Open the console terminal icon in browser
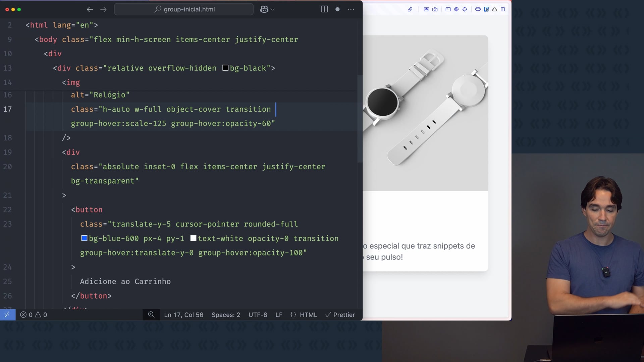 point(448,9)
